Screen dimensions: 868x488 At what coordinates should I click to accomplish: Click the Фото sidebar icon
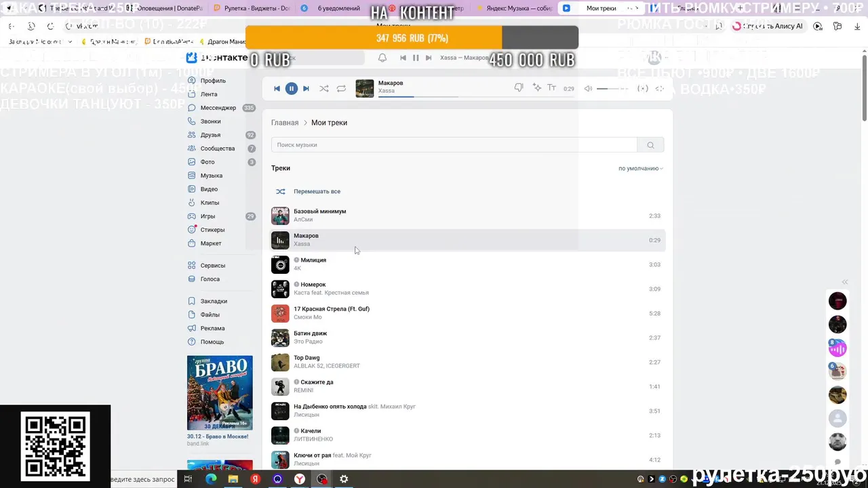[192, 162]
